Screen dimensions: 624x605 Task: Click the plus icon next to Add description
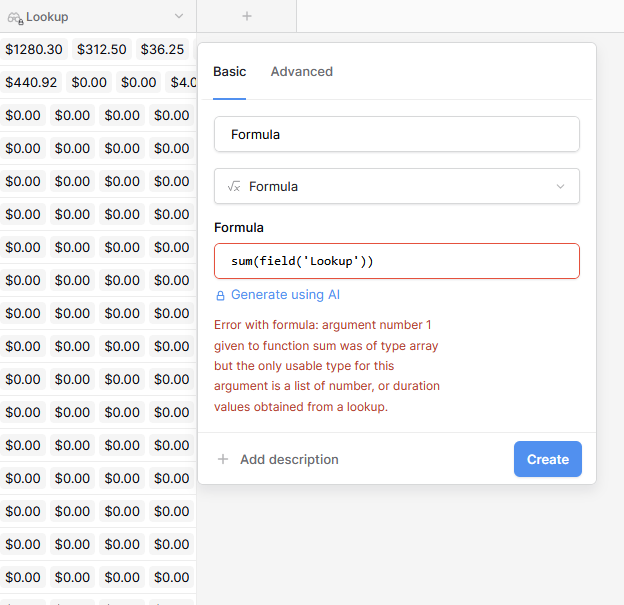[223, 460]
